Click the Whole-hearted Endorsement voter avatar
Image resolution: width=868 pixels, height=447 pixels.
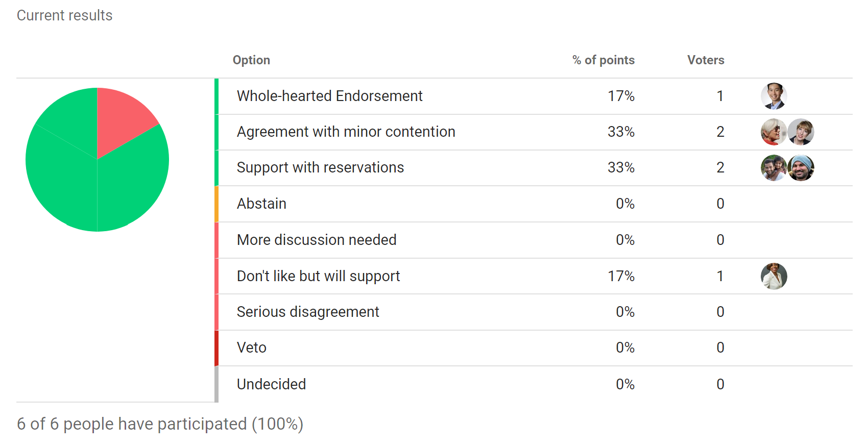[x=774, y=96]
